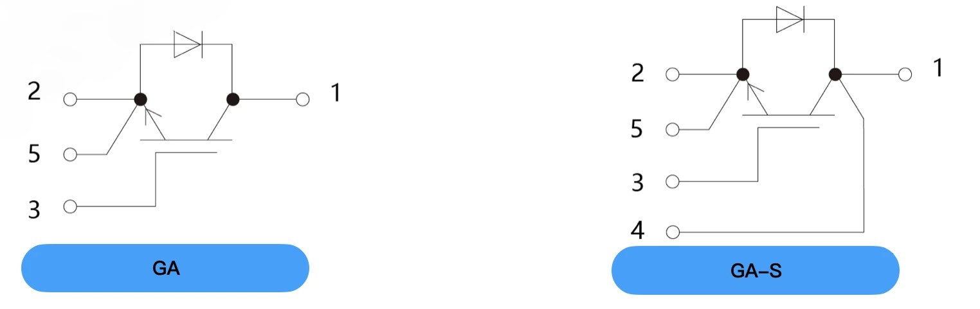Select terminal 4 circle in GA-S diagram
980x309 pixels.
click(x=673, y=231)
